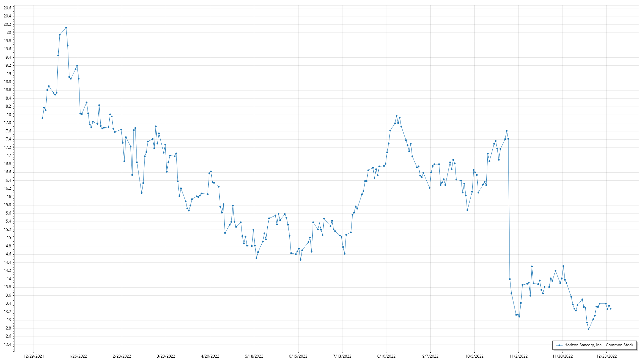This screenshot has width=644, height=362.
Task: Click the lowest data point near 12.8
Action: click(588, 329)
